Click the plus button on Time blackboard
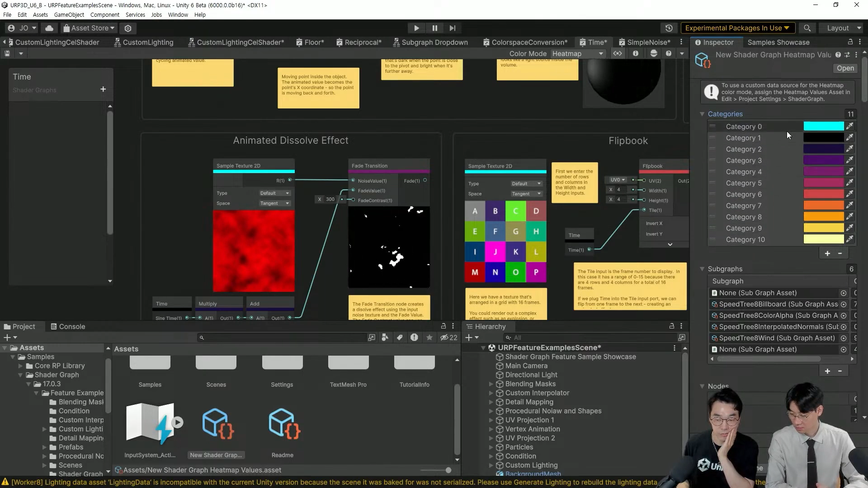The image size is (868, 488). tap(103, 89)
